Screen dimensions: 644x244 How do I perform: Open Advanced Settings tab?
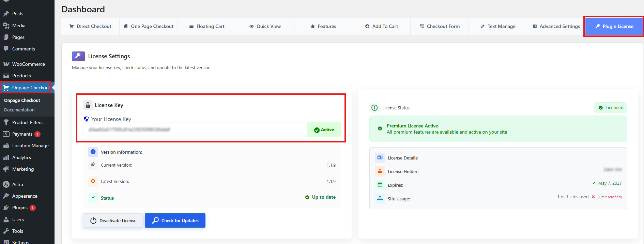coord(556,26)
